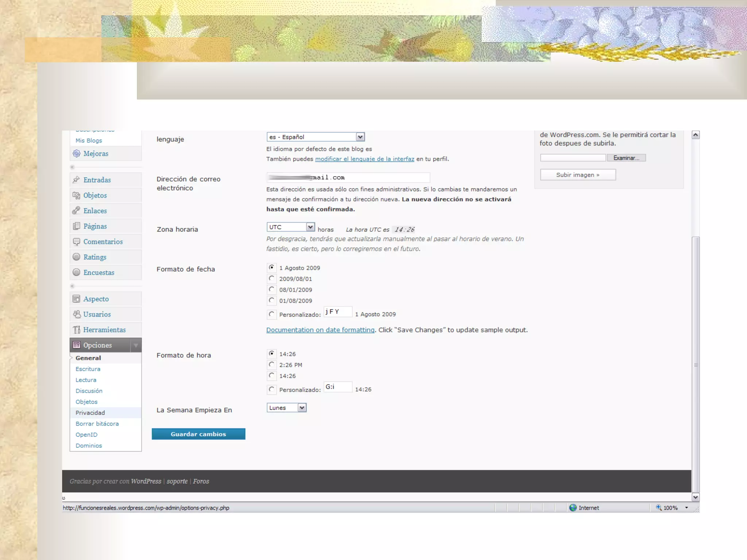This screenshot has width=747, height=560.
Task: Click the vertical scrollbar thumb
Action: (x=696, y=364)
